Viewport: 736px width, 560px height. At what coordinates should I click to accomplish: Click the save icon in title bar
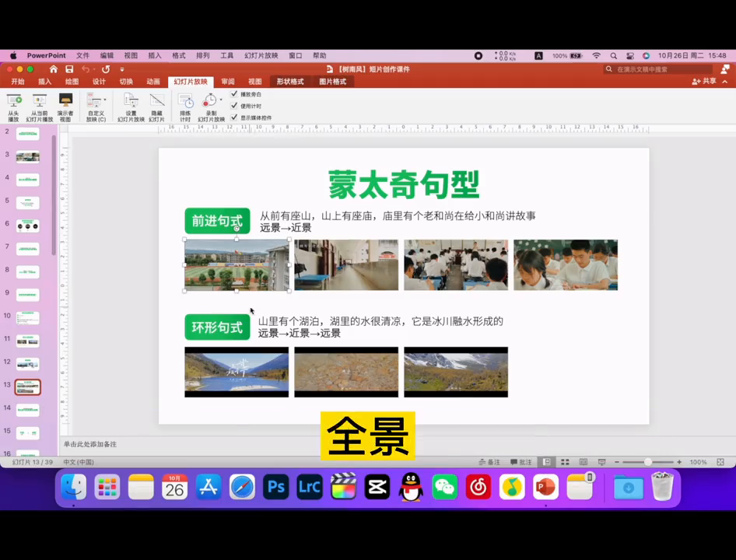[68, 69]
